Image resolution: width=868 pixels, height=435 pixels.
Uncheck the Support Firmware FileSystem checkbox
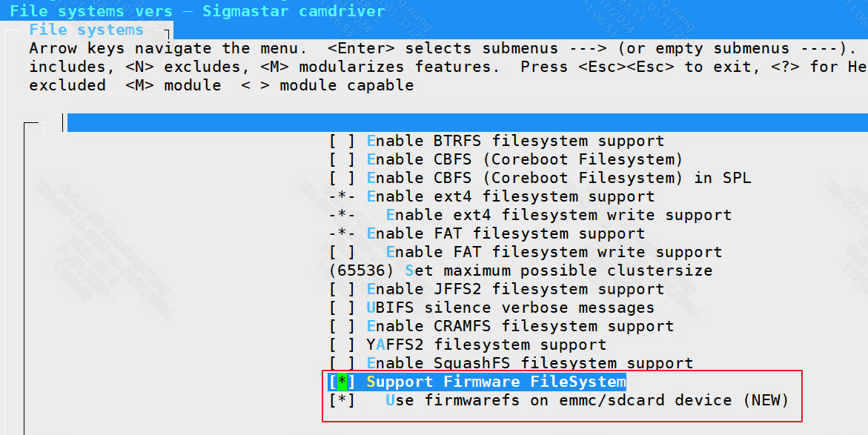342,382
